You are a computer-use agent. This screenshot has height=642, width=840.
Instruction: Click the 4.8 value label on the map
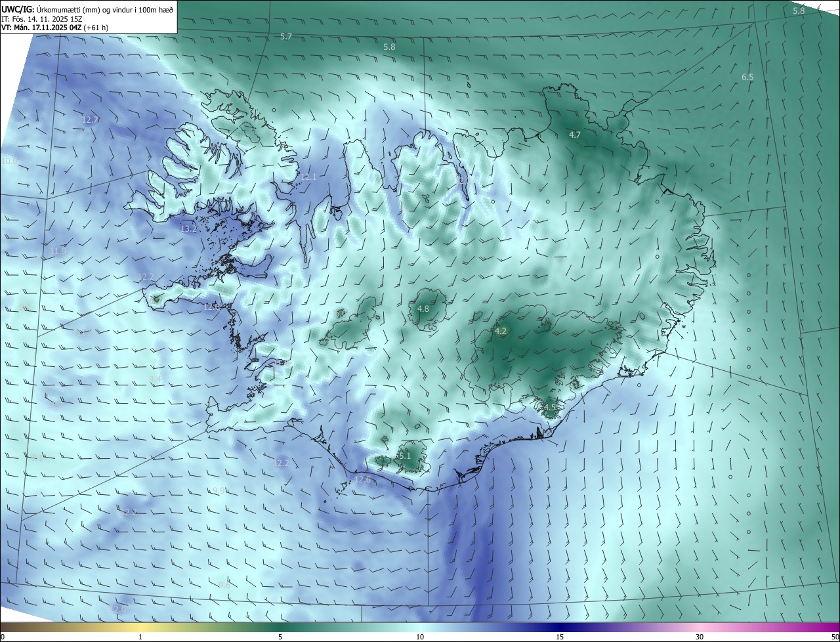(x=423, y=309)
